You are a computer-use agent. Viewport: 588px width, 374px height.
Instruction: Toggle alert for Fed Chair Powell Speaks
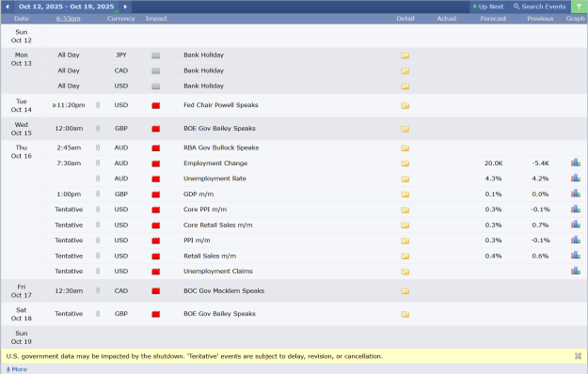[x=98, y=105]
